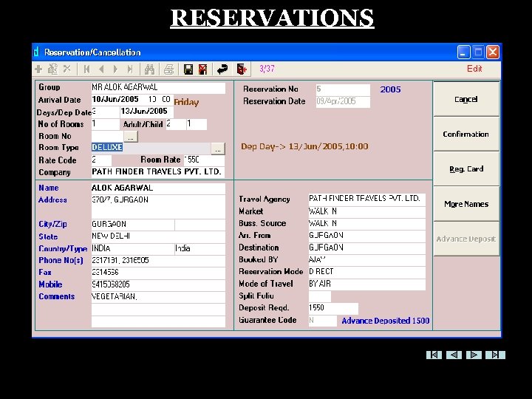Click the edit record toolbar icon

52,69
